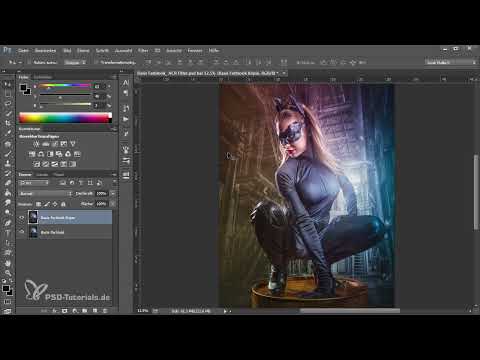The image size is (480, 360).
Task: Select the Type tool
Action: click(7, 233)
